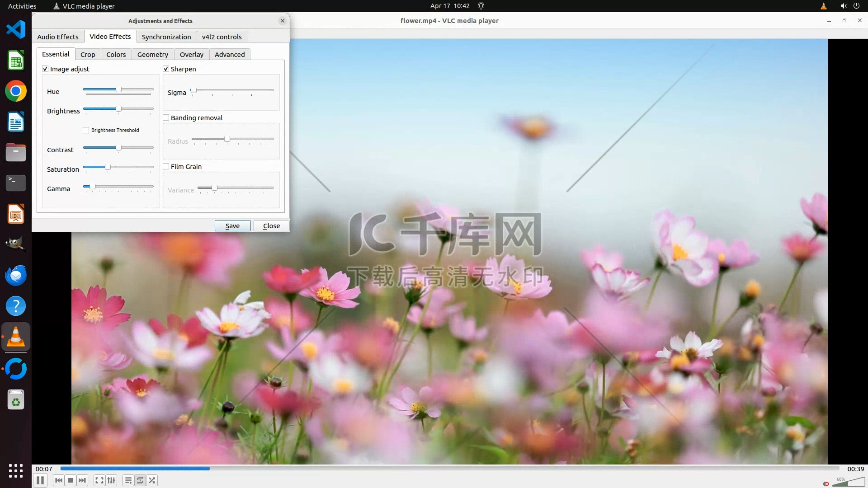Viewport: 868px width, 488px height.
Task: Open the Geometry sub-tab
Action: click(x=152, y=54)
